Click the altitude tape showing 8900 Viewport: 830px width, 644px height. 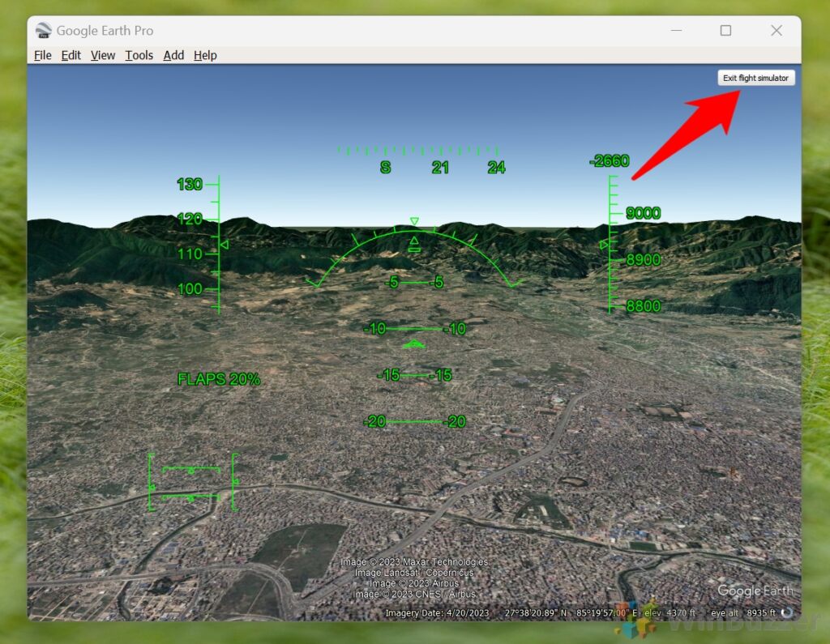pos(642,259)
